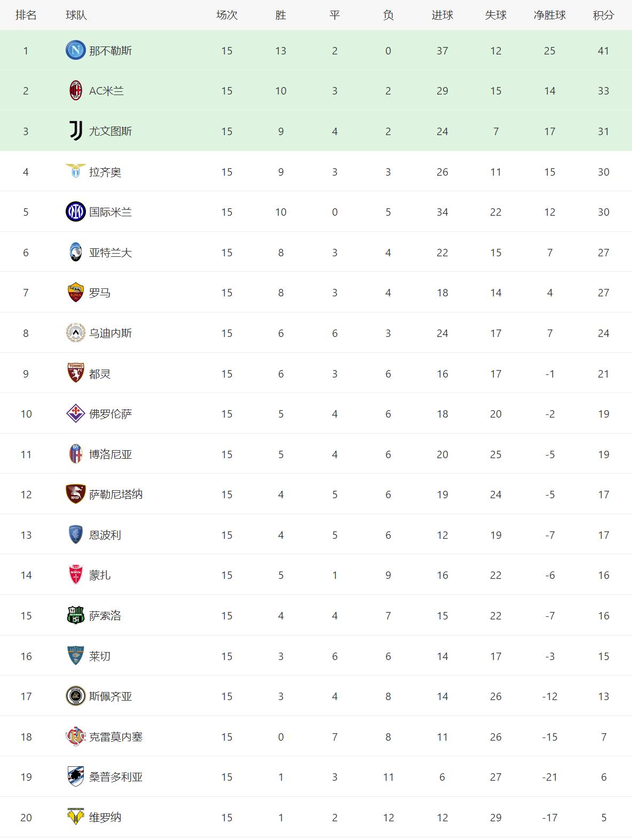Click the 积分 column header

click(603, 15)
